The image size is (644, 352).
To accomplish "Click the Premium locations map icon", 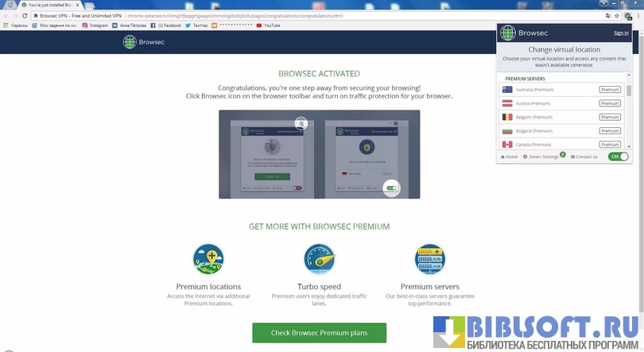I will [208, 259].
